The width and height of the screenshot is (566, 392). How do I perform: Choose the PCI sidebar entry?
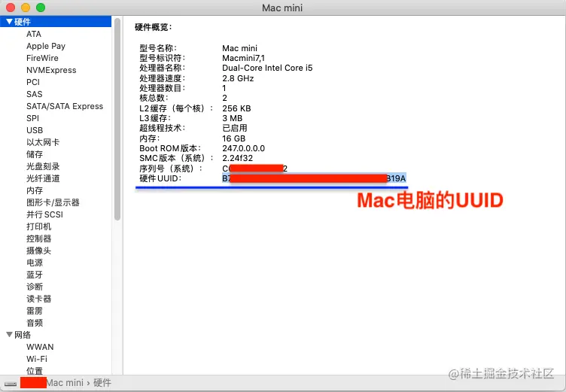[x=33, y=82]
